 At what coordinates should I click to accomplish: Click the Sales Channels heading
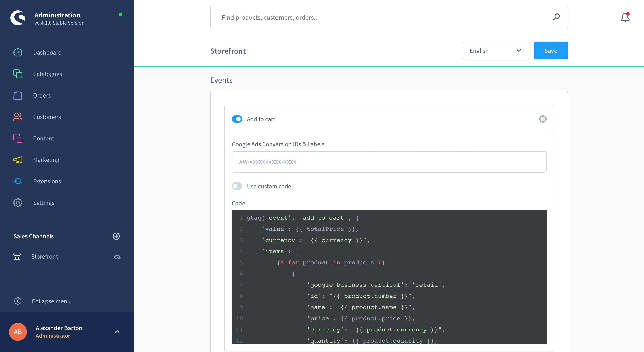point(34,236)
